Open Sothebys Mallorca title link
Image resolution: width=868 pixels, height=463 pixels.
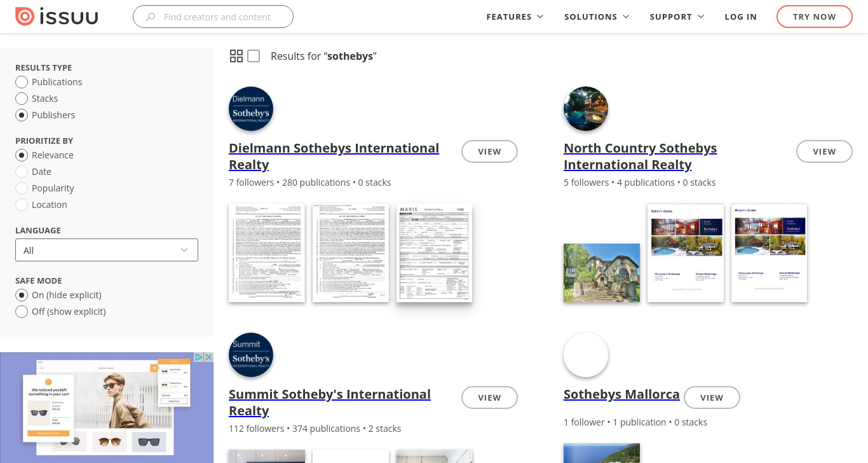pyautogui.click(x=621, y=394)
